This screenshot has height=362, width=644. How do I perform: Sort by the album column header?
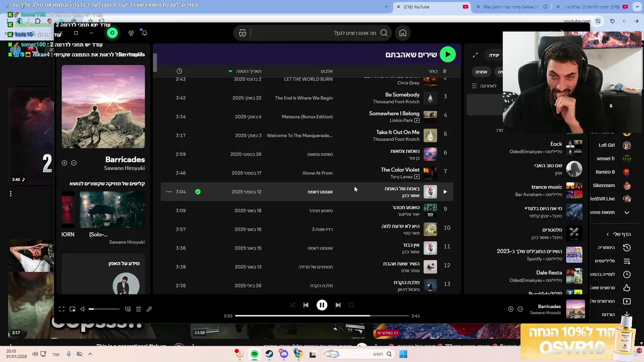coord(327,71)
